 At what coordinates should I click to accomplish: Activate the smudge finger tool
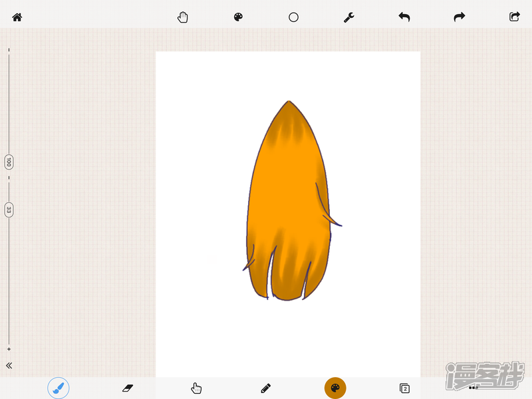196,388
